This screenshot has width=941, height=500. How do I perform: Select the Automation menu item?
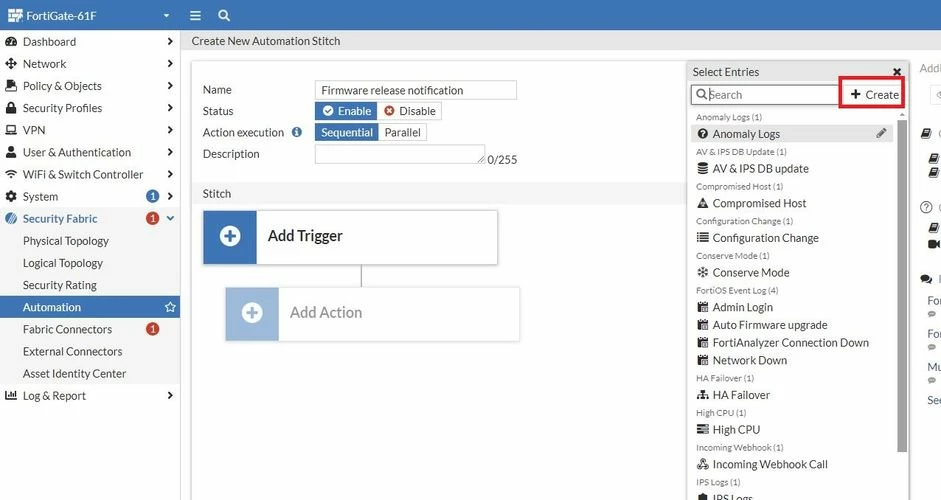(x=90, y=307)
